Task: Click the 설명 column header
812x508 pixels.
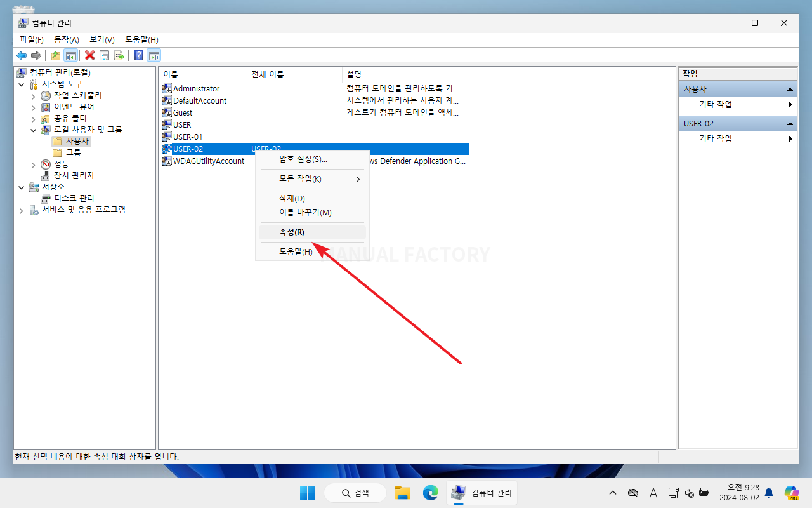Action: pyautogui.click(x=405, y=74)
